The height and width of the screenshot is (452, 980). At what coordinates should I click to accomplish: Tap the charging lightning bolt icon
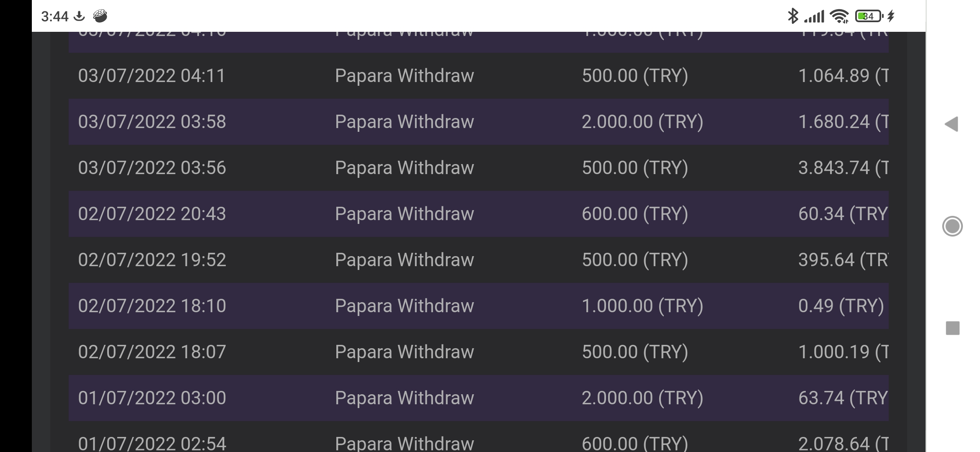tap(891, 16)
